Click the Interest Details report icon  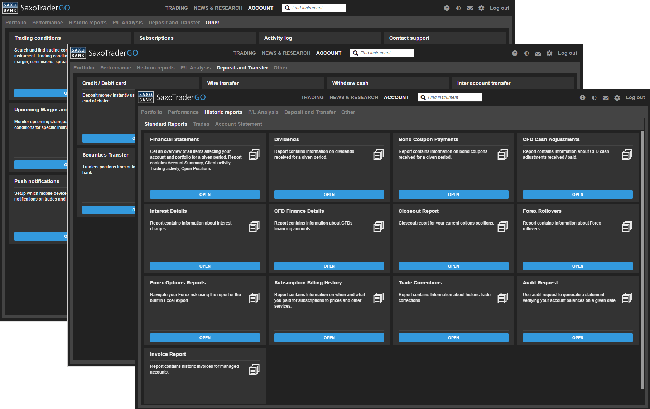click(x=252, y=226)
